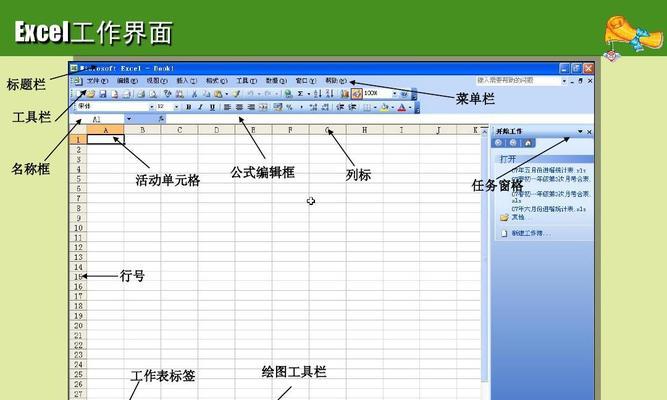Open the Paste options dropdown arrow

[227, 94]
